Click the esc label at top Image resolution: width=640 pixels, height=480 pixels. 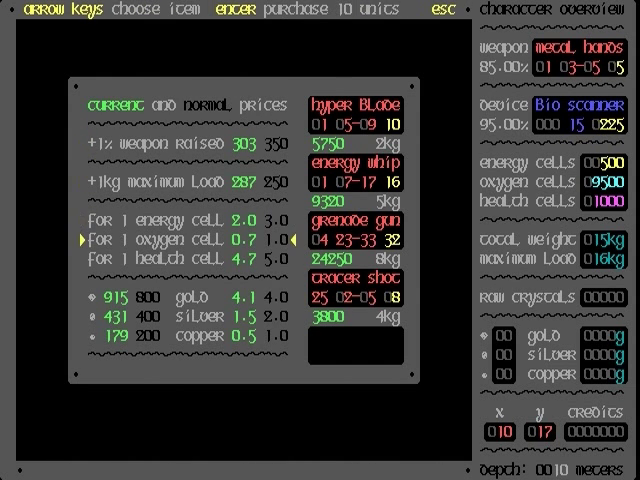click(444, 9)
